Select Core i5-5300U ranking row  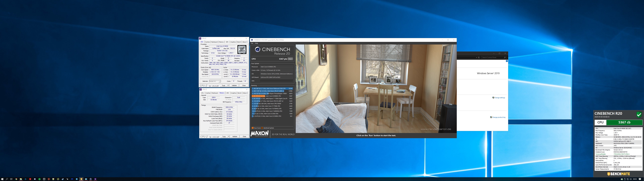[x=272, y=116]
